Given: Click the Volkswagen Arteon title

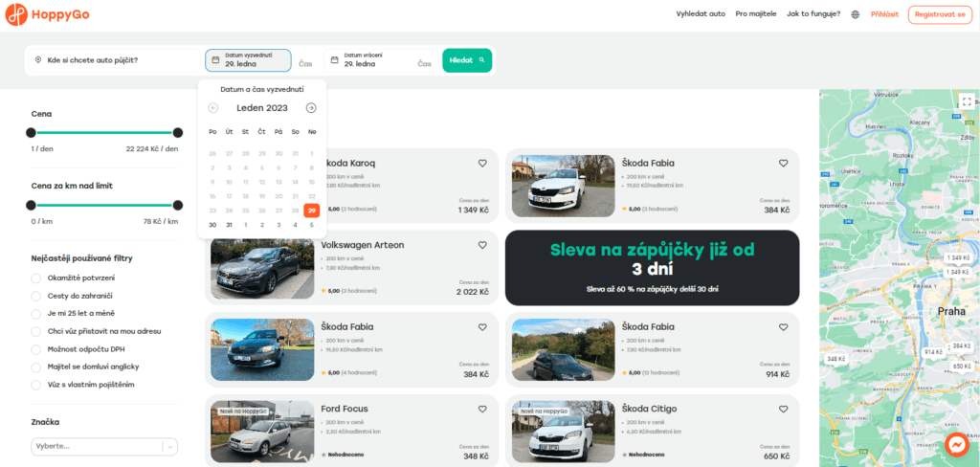Looking at the screenshot, I should 363,245.
